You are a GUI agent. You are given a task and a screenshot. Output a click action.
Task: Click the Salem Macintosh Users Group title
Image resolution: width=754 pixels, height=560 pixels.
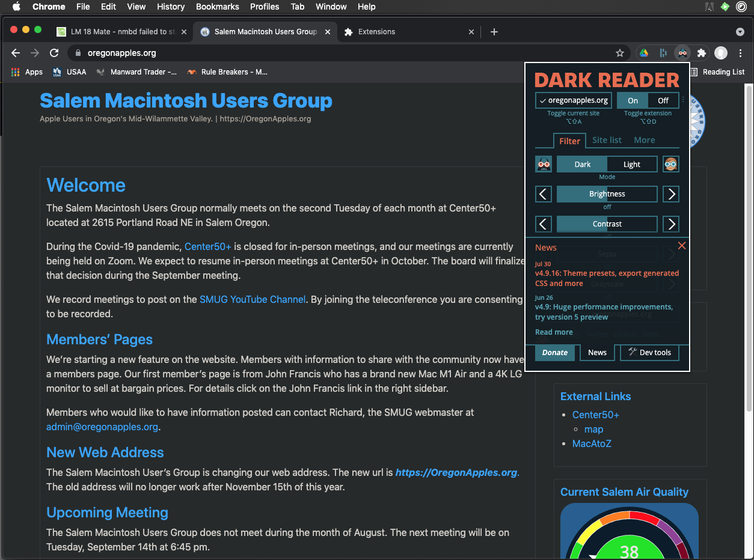point(186,100)
